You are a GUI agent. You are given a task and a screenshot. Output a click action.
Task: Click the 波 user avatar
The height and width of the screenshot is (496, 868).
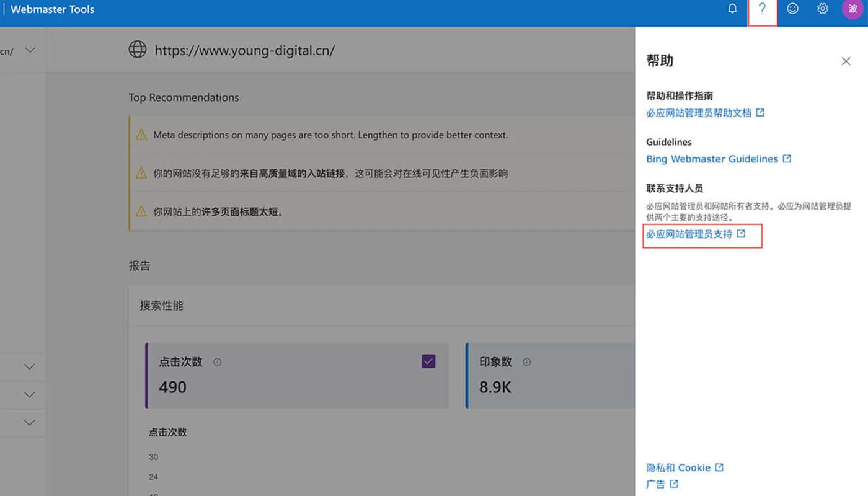(x=852, y=9)
